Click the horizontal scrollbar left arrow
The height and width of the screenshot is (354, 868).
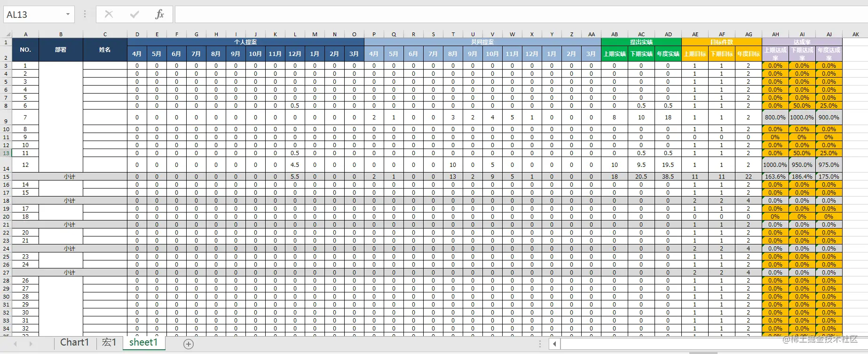click(554, 344)
